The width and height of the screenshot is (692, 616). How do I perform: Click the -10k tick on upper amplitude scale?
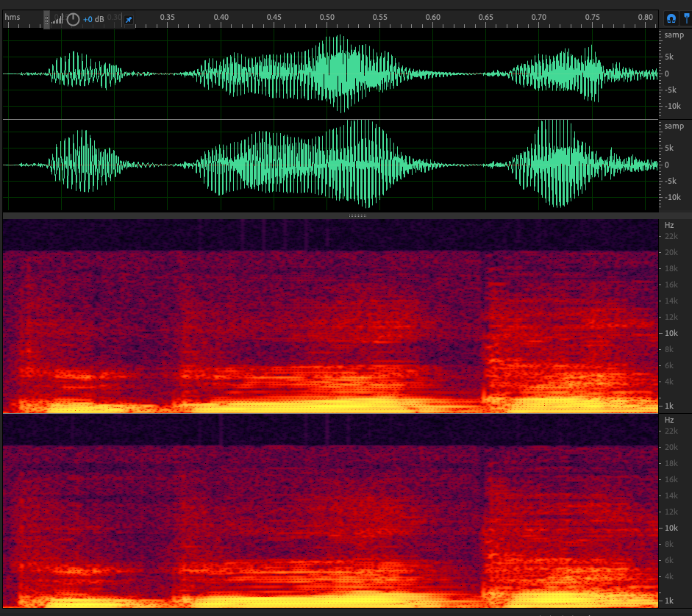click(673, 106)
